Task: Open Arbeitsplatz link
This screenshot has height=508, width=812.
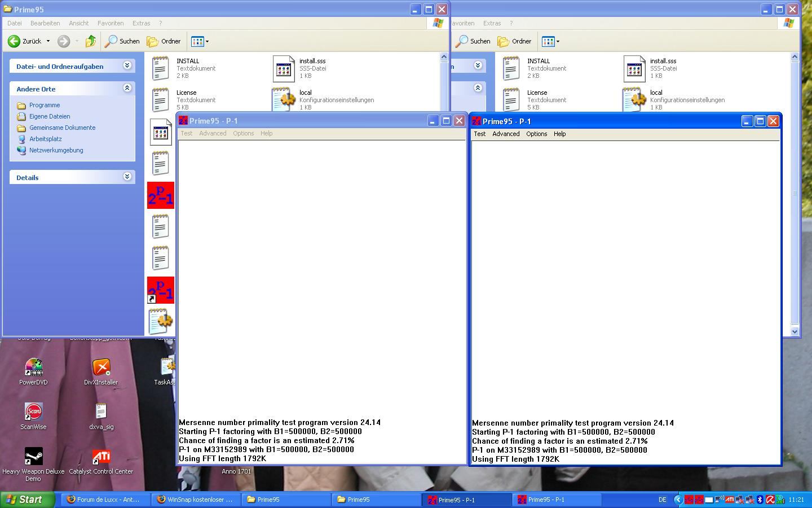Action: pos(46,139)
